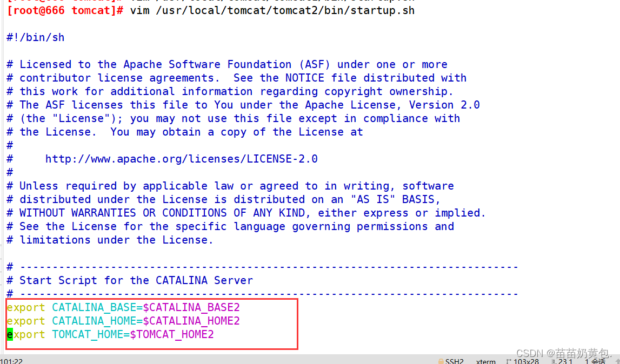Click the 23,1 cursor position icon

click(x=554, y=361)
